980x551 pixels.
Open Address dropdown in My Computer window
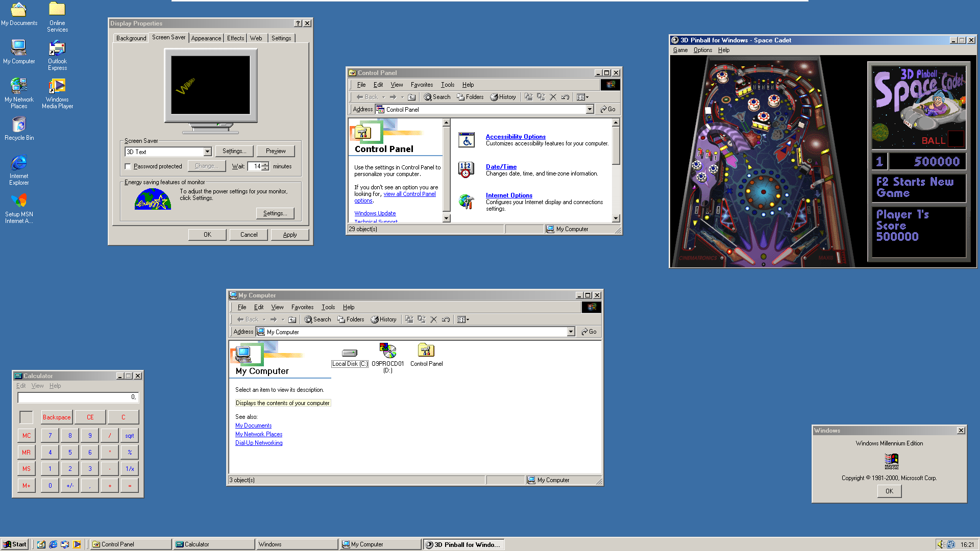click(x=571, y=332)
